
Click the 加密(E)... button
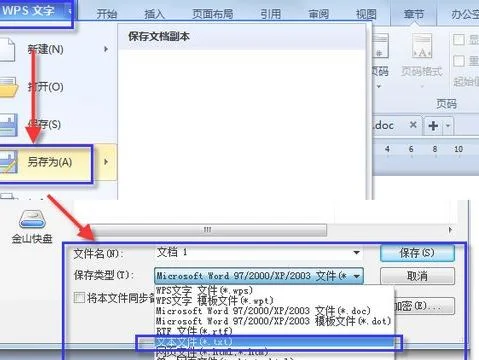coord(425,306)
